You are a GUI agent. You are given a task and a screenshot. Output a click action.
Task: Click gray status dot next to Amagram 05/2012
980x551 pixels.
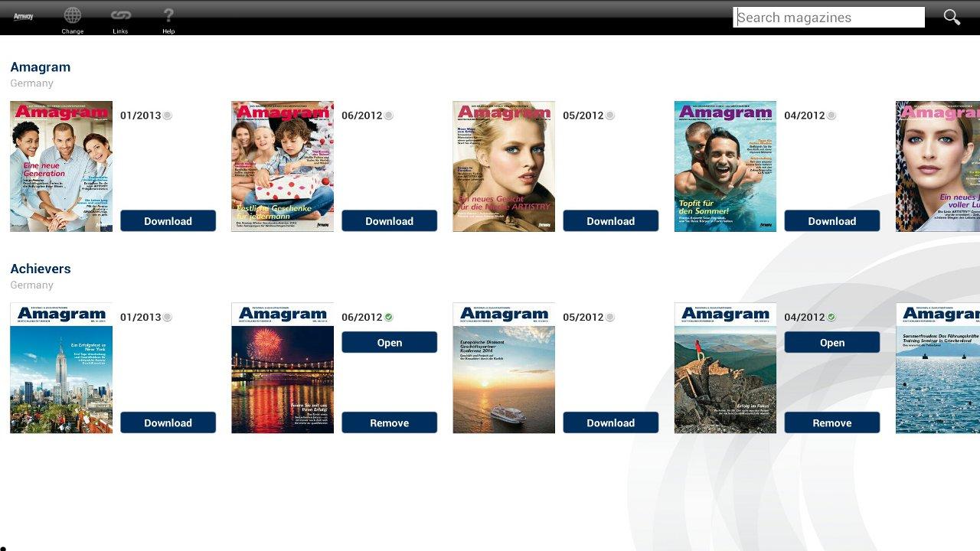[609, 116]
